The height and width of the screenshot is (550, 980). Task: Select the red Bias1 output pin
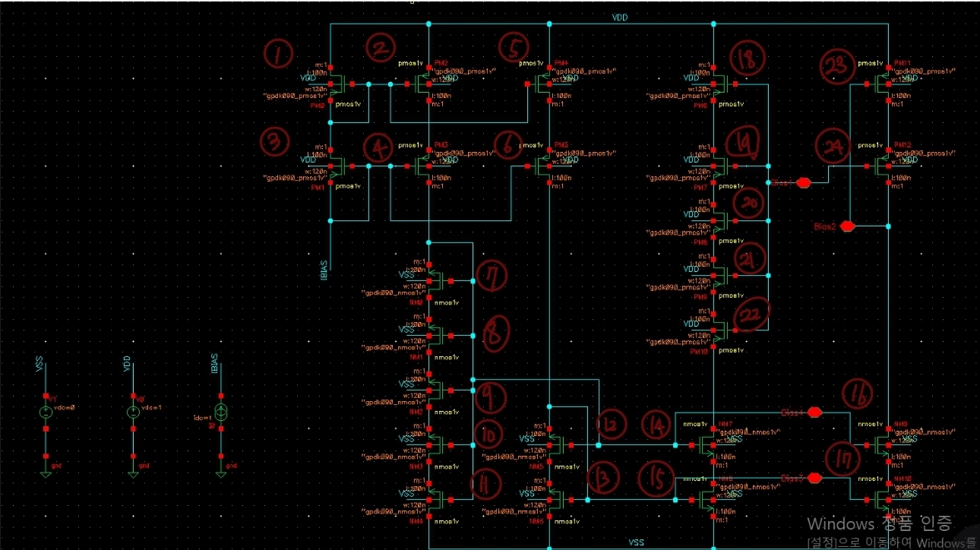click(803, 182)
